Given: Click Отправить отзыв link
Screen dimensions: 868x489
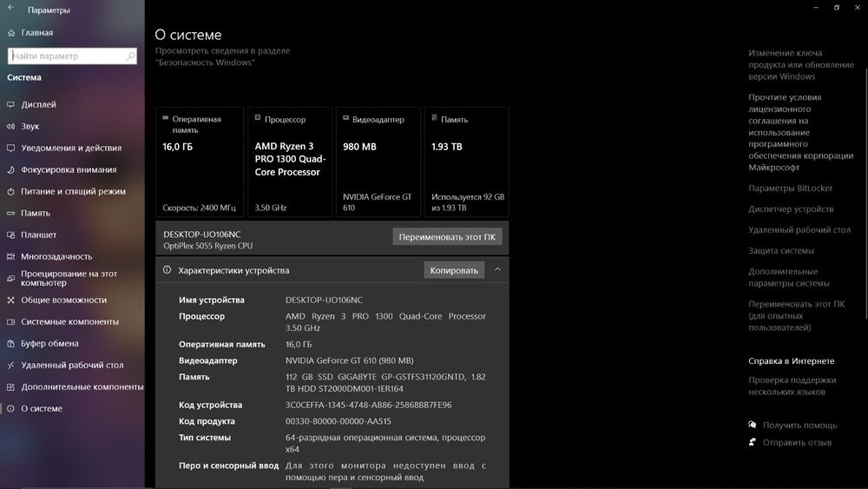Looking at the screenshot, I should pyautogui.click(x=797, y=442).
